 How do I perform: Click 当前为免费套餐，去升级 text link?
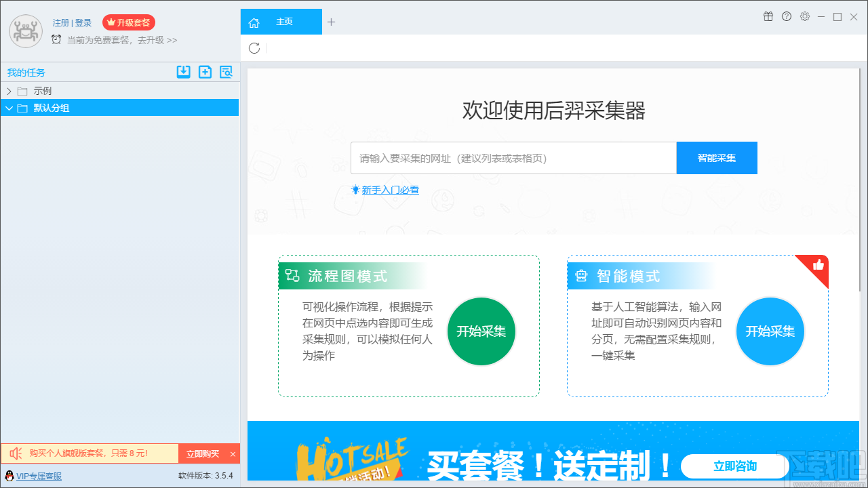(x=122, y=40)
